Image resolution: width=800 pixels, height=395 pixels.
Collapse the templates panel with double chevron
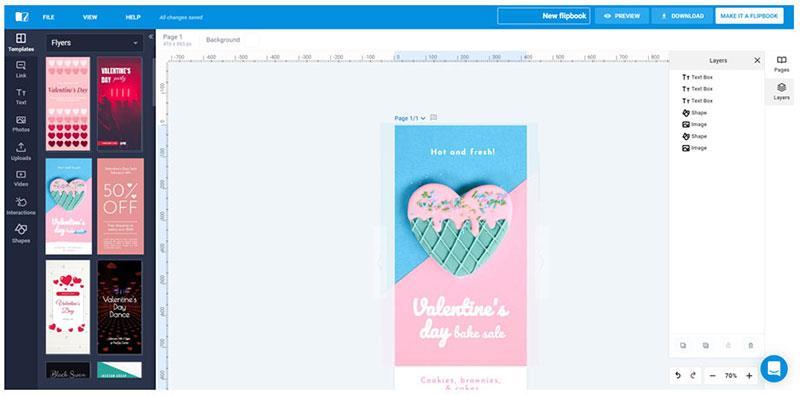[x=151, y=37]
